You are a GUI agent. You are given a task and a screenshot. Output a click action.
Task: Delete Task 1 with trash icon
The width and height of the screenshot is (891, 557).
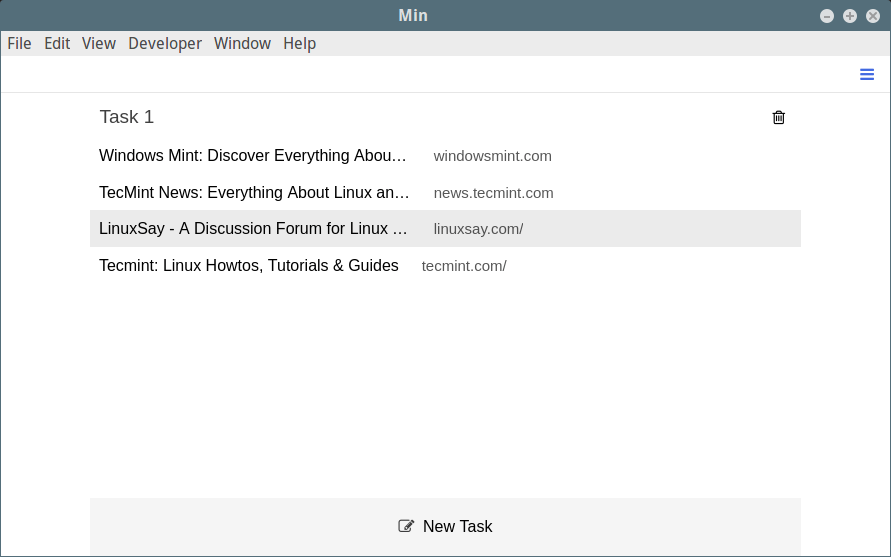(778, 117)
